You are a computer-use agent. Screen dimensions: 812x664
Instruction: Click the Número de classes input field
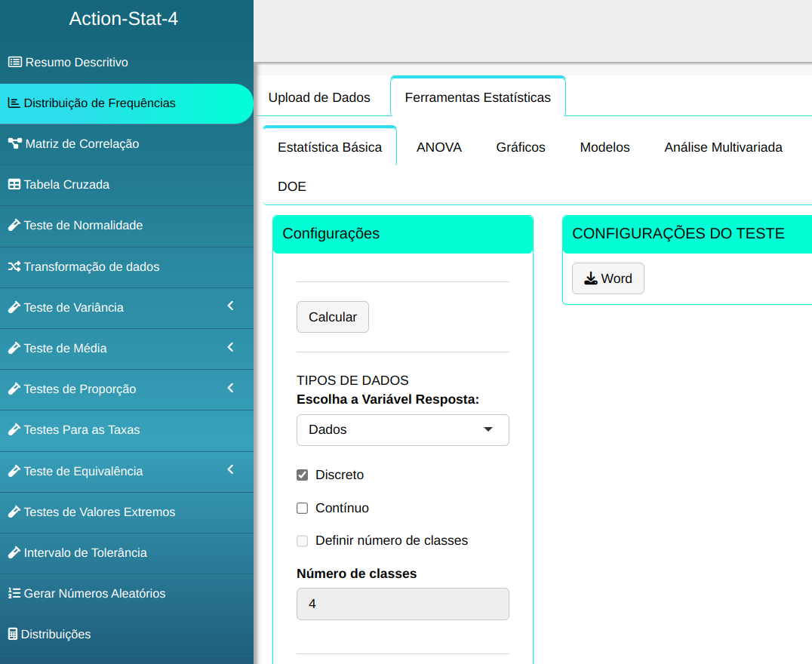pyautogui.click(x=402, y=604)
